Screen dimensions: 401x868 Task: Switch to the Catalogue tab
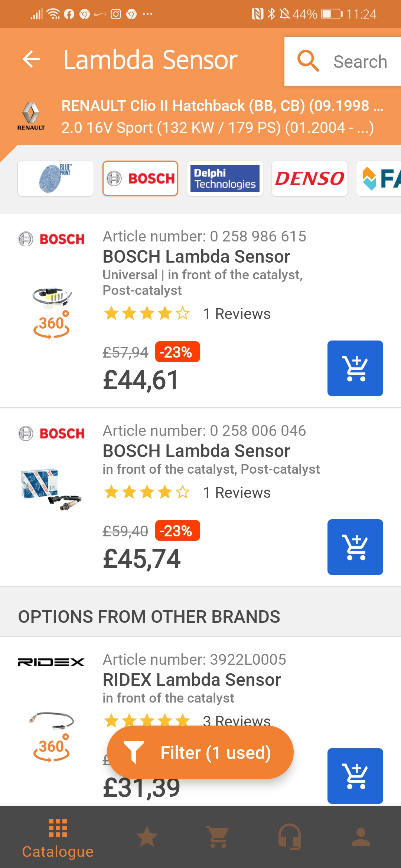pyautogui.click(x=58, y=838)
